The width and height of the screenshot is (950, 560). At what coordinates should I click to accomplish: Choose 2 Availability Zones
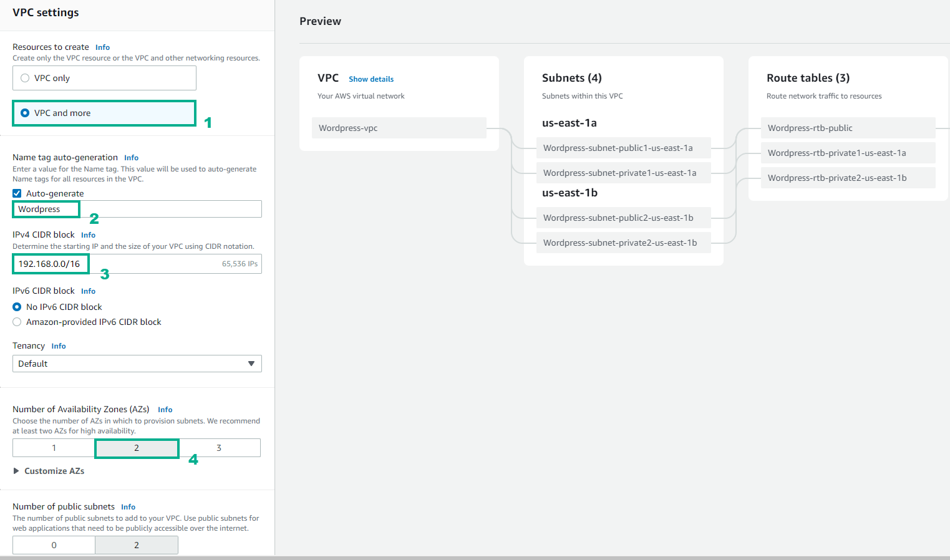tap(137, 448)
